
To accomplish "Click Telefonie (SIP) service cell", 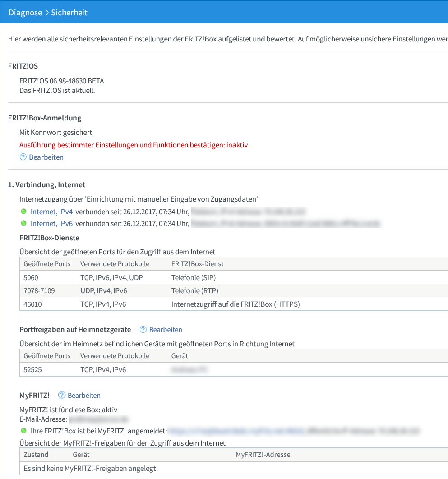I will pyautogui.click(x=194, y=278).
